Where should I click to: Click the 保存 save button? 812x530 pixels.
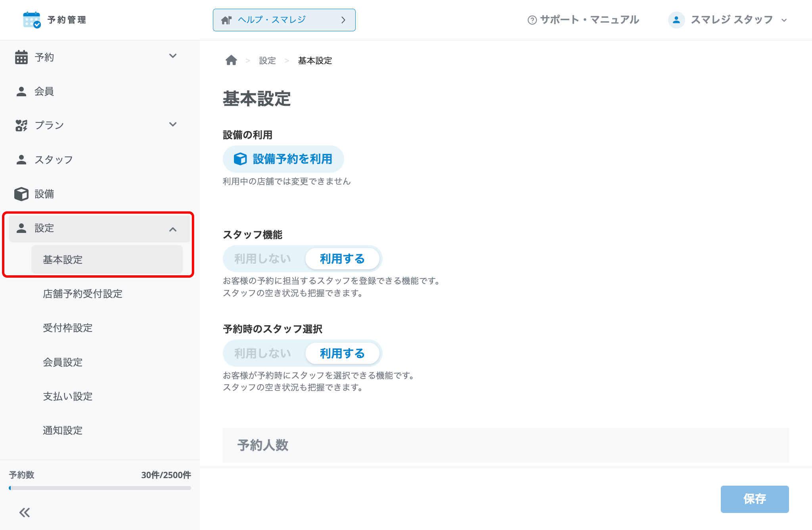[755, 499]
